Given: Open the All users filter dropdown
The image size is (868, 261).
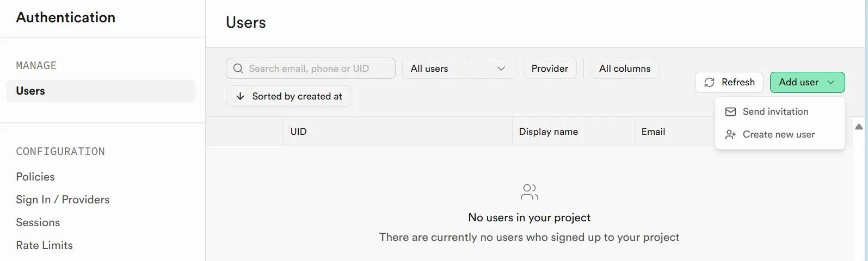Looking at the screenshot, I should 459,69.
